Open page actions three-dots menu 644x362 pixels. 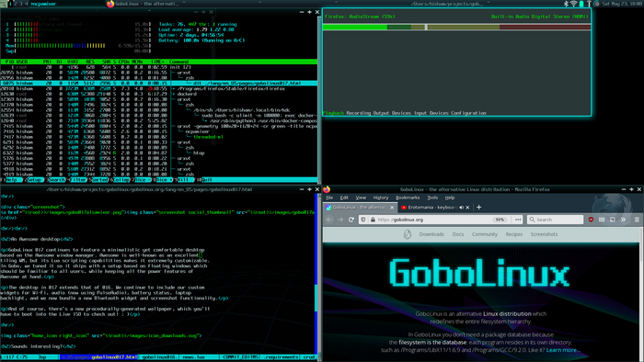tap(518, 220)
